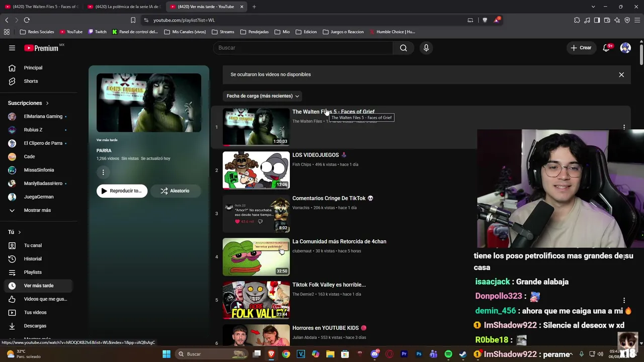Go back in browser history
The height and width of the screenshot is (362, 644).
[x=7, y=20]
